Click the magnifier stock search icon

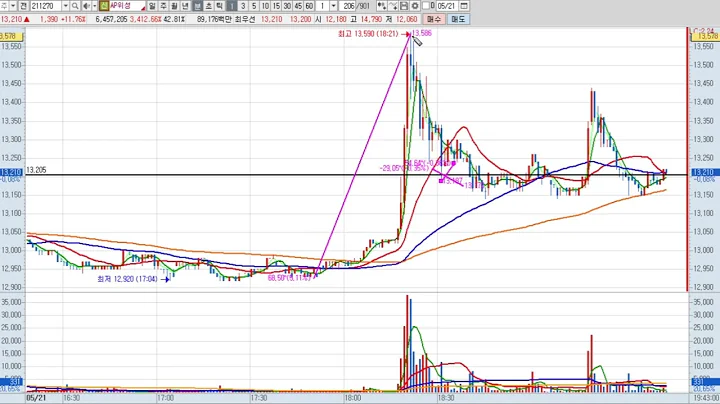[x=75, y=6]
